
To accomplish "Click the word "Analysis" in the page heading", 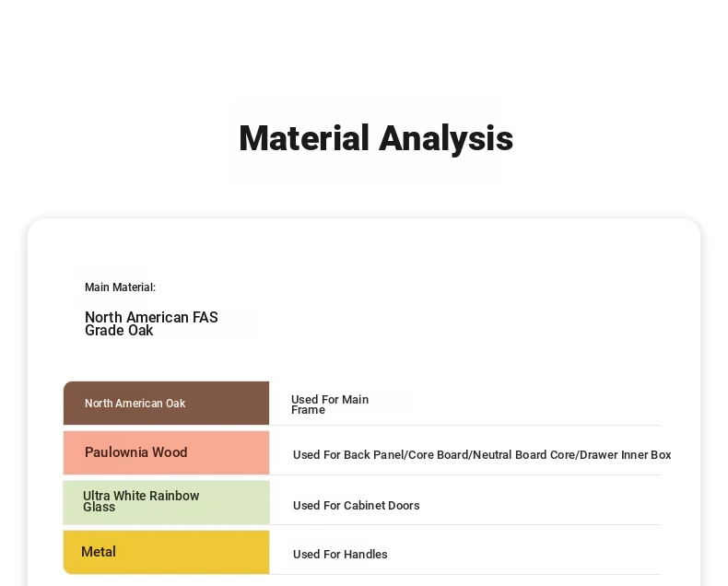I will (x=446, y=139).
